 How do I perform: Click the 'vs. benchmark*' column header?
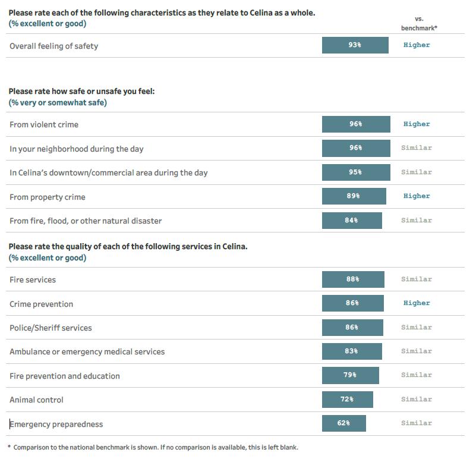pos(419,24)
